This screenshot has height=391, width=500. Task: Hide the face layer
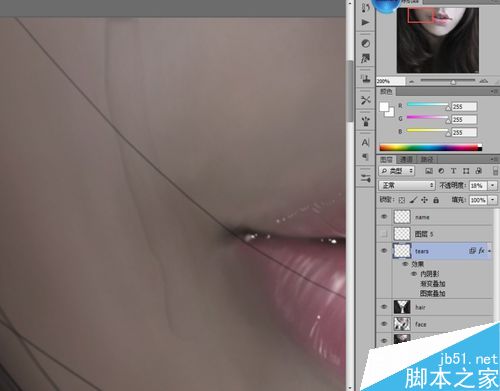(384, 324)
